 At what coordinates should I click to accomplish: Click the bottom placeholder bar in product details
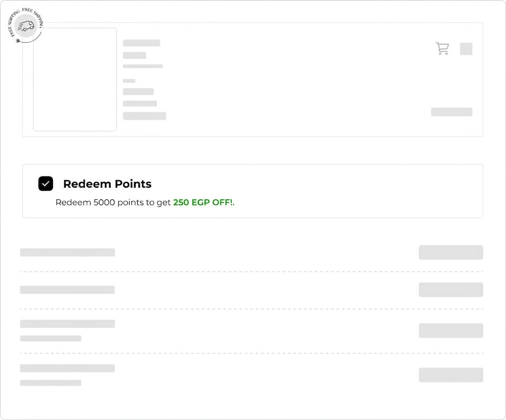pyautogui.click(x=144, y=116)
